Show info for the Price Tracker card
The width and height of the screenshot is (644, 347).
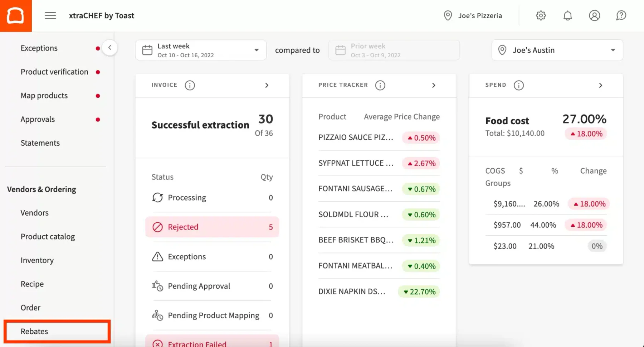click(x=380, y=85)
